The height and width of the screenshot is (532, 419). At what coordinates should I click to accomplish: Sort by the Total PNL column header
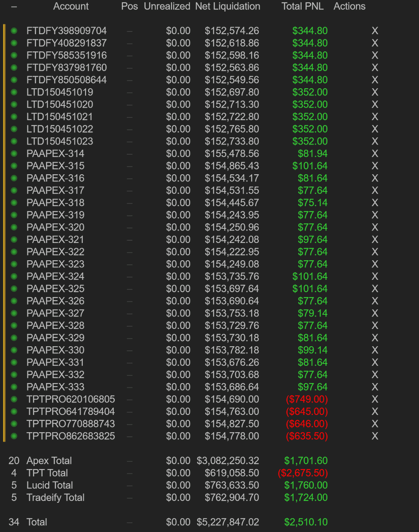click(x=303, y=7)
